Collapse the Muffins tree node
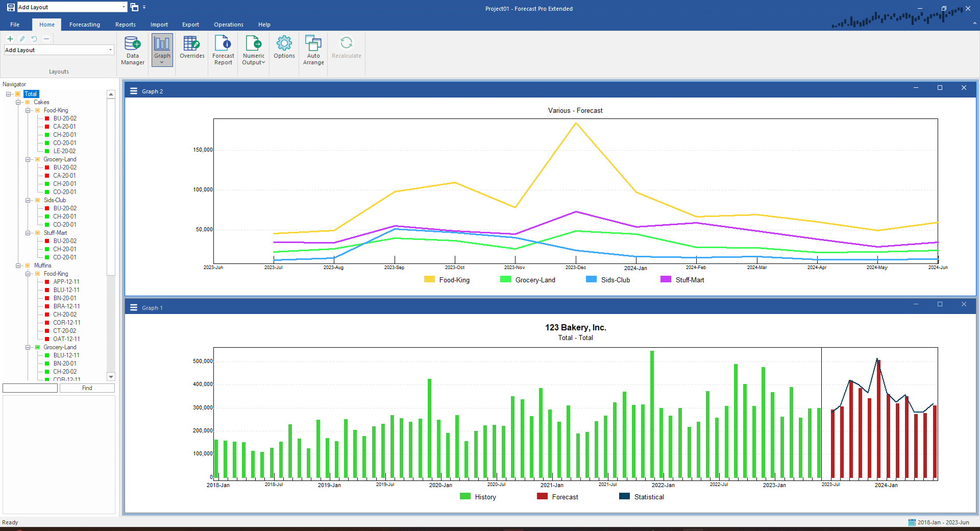Screen dimensions: 980x531 pos(18,265)
